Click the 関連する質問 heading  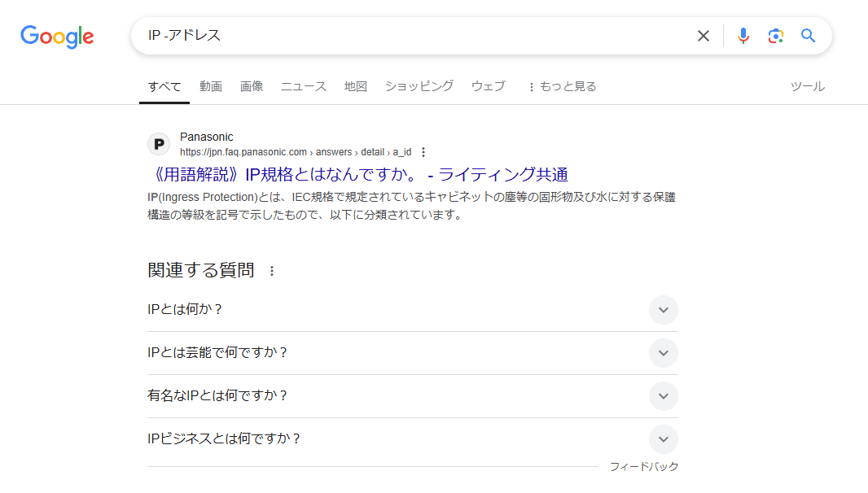(x=201, y=270)
